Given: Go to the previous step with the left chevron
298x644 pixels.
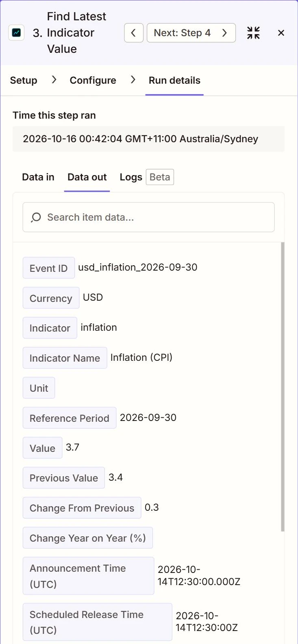Looking at the screenshot, I should tap(134, 33).
